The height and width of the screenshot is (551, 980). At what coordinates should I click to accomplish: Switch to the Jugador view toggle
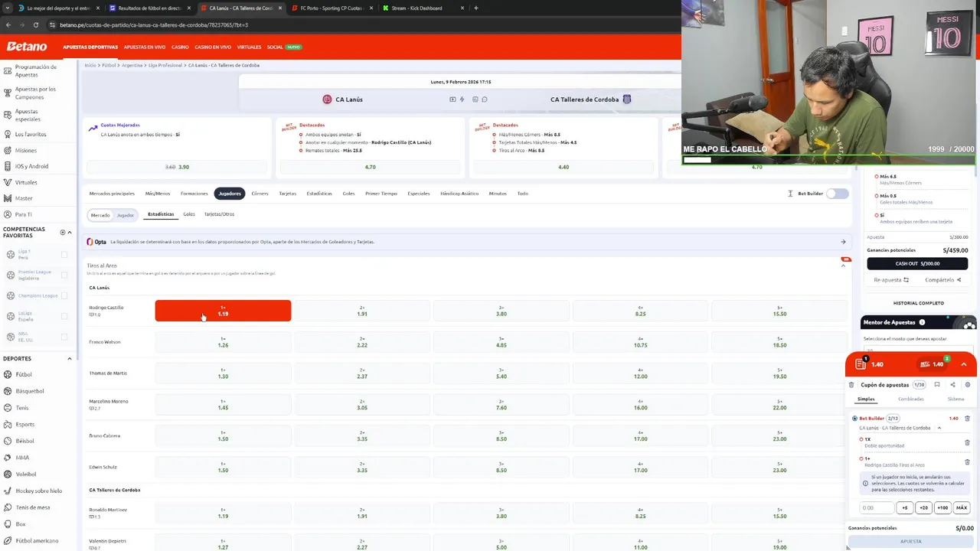tap(125, 215)
